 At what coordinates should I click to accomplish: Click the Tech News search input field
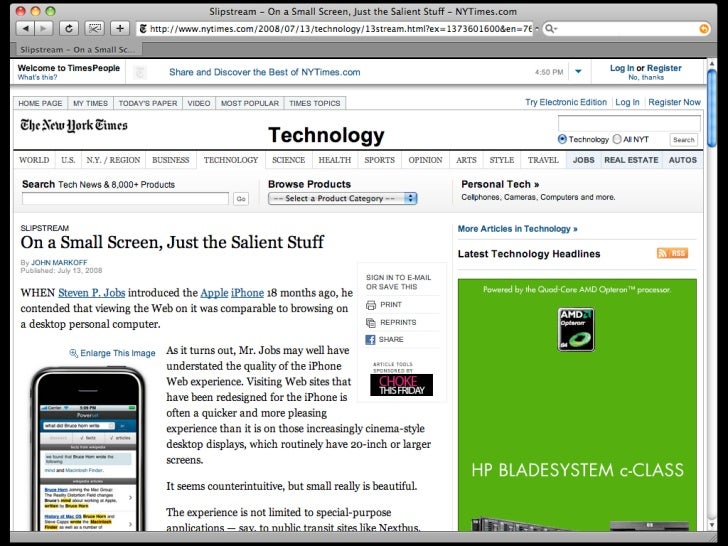coord(125,199)
